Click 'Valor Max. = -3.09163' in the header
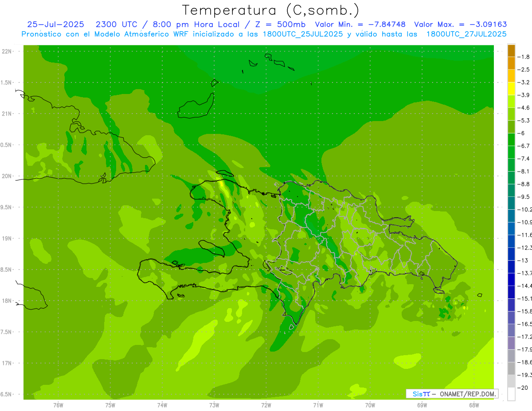The height and width of the screenshot is (411, 532). coord(460,24)
